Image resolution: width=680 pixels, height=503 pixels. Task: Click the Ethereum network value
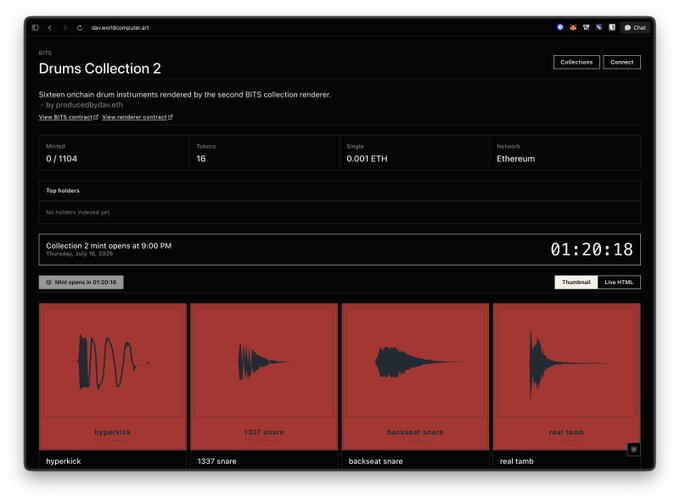(x=516, y=159)
